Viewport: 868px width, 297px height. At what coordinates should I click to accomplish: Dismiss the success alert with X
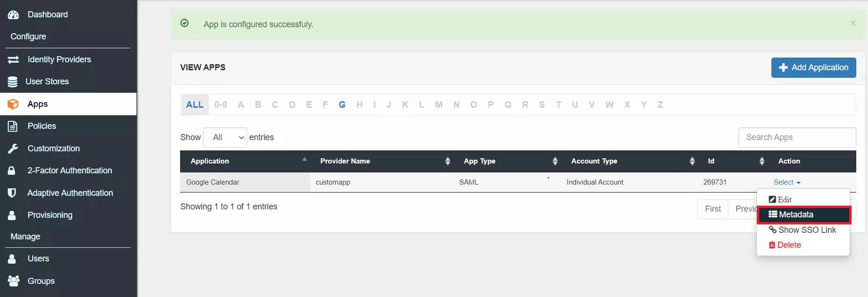[x=853, y=23]
